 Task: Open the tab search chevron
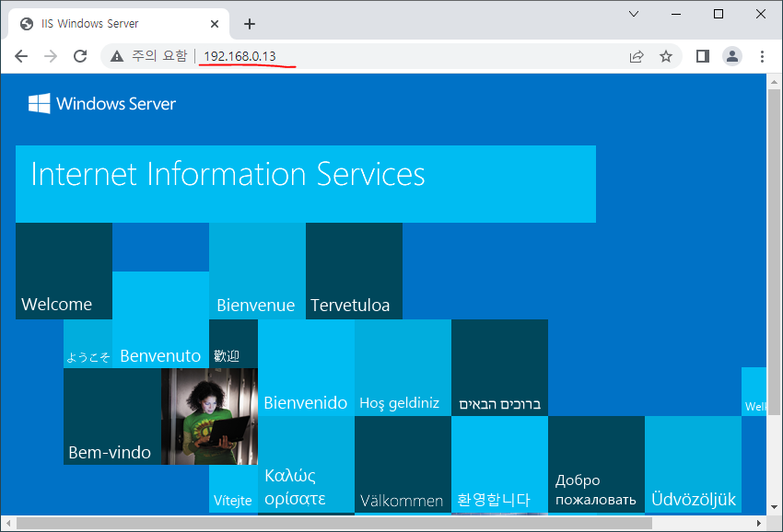coord(634,14)
